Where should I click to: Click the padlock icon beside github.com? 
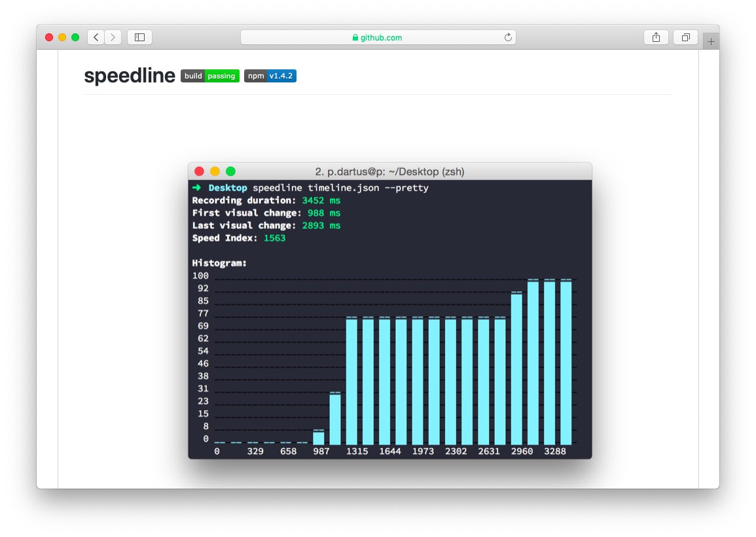point(355,37)
